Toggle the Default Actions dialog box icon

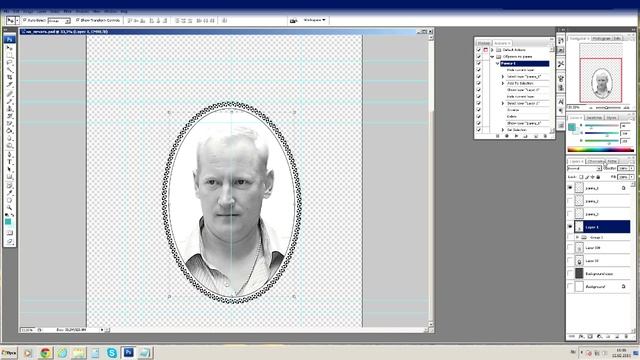[x=486, y=50]
